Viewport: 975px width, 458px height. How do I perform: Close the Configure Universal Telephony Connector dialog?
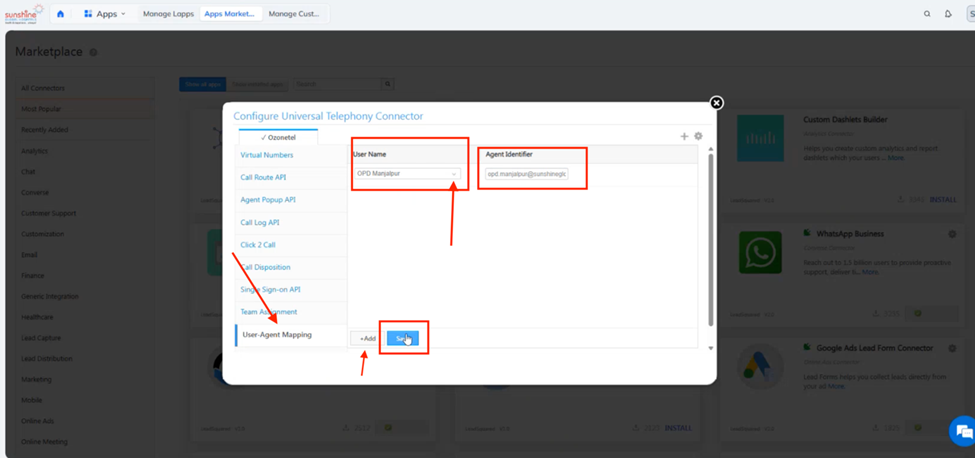click(x=716, y=103)
